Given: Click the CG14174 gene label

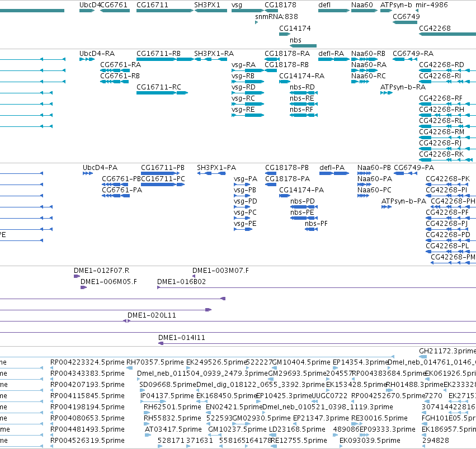Looking at the screenshot, I should (295, 28).
